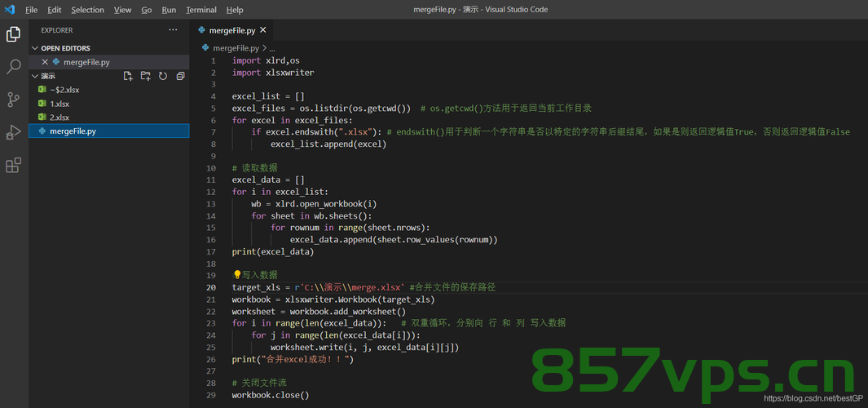Click 'for sheet in wb.sheets():' line
Image resolution: width=868 pixels, height=408 pixels.
tap(311, 215)
